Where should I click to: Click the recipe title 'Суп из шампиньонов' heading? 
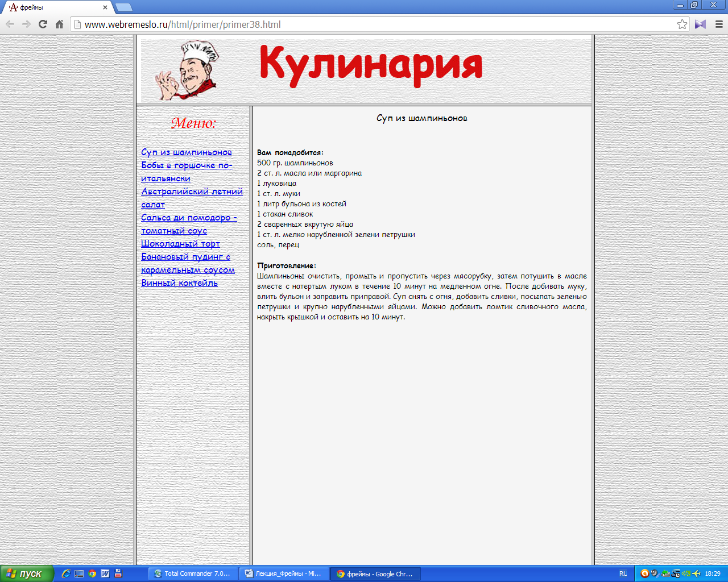pos(422,118)
